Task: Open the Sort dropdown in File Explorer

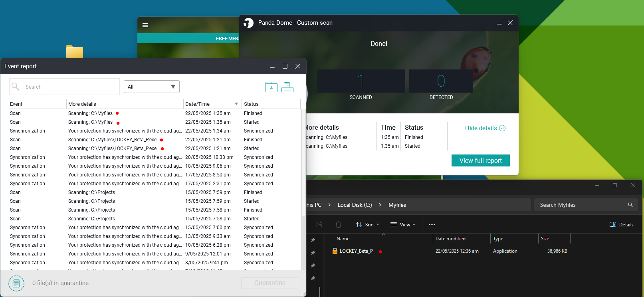Action: pos(367,224)
